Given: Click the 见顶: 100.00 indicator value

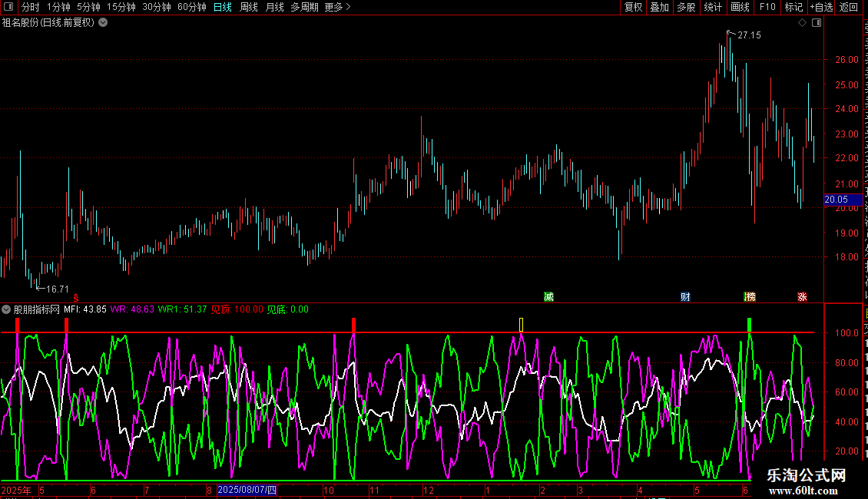Looking at the screenshot, I should click(x=237, y=309).
